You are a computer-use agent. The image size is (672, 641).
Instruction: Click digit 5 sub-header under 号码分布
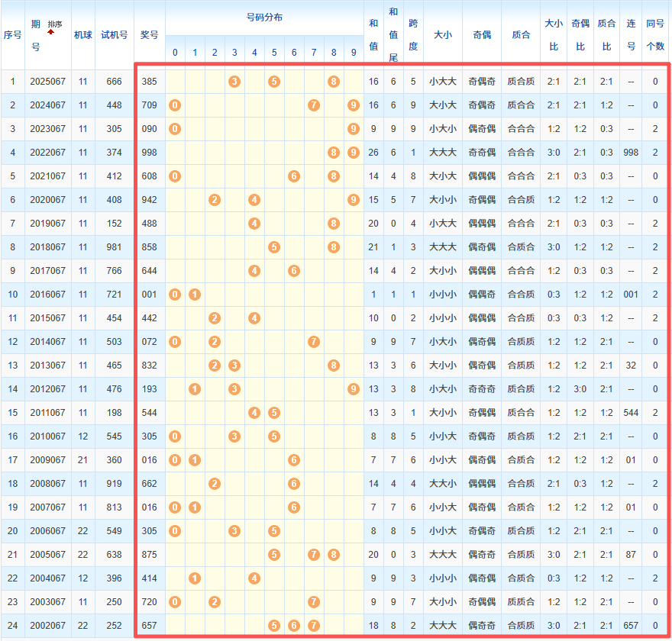[x=274, y=53]
